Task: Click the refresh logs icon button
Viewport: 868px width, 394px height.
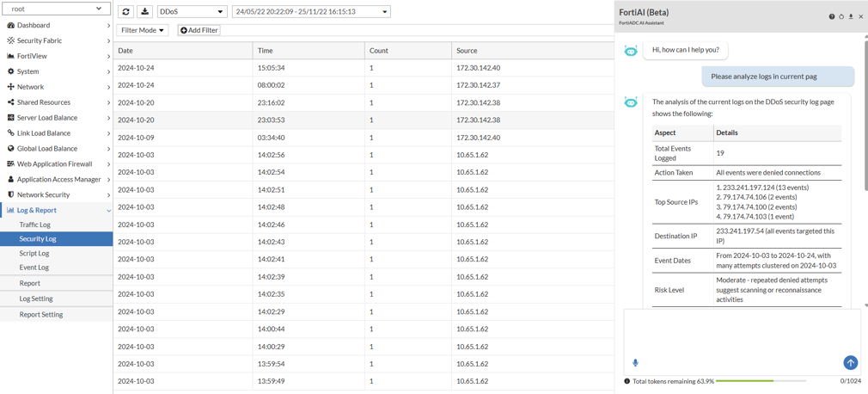Action: (127, 12)
